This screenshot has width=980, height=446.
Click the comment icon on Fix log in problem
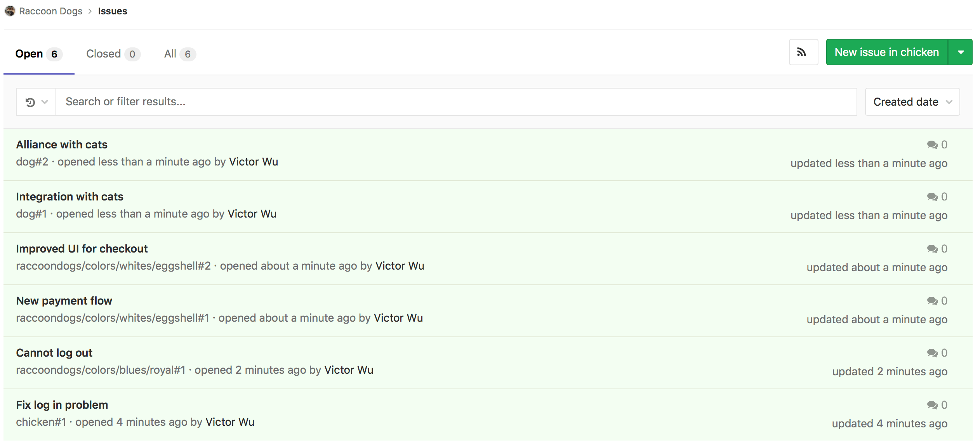[x=932, y=404]
